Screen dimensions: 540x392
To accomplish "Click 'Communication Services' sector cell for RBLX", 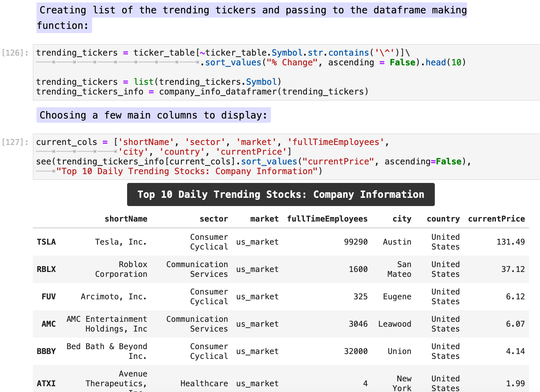I will (197, 269).
